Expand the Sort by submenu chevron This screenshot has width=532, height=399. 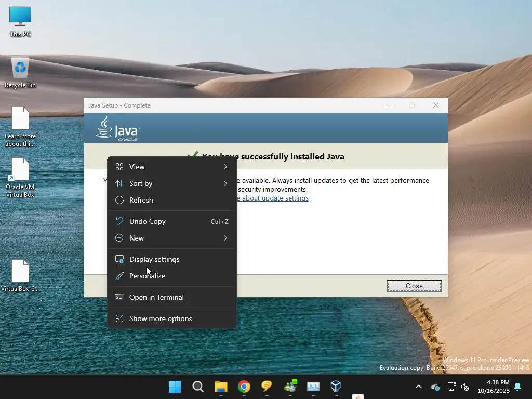(225, 183)
